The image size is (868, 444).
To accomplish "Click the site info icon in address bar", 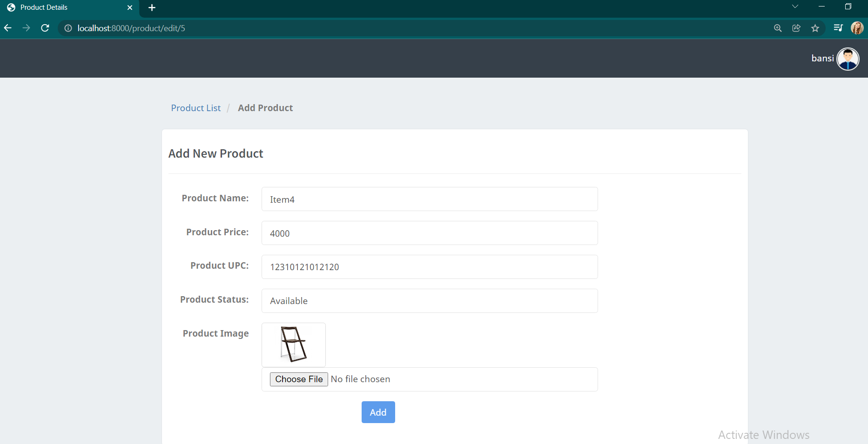I will pos(68,28).
